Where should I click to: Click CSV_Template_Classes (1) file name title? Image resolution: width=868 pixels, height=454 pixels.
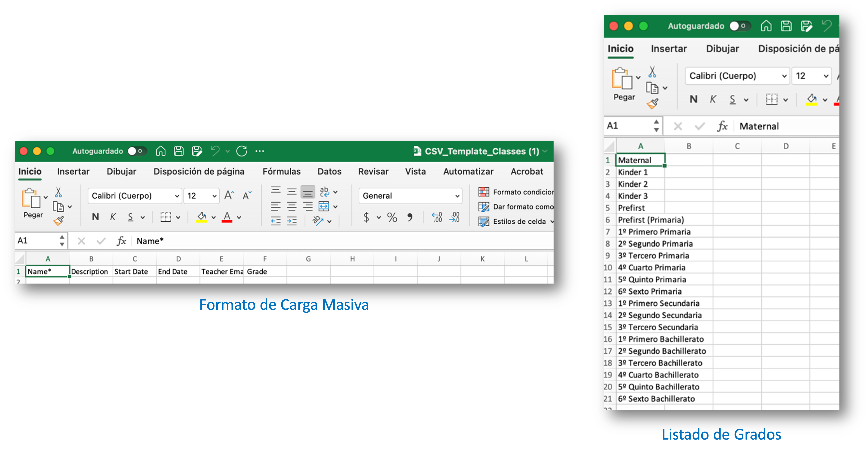tap(482, 151)
